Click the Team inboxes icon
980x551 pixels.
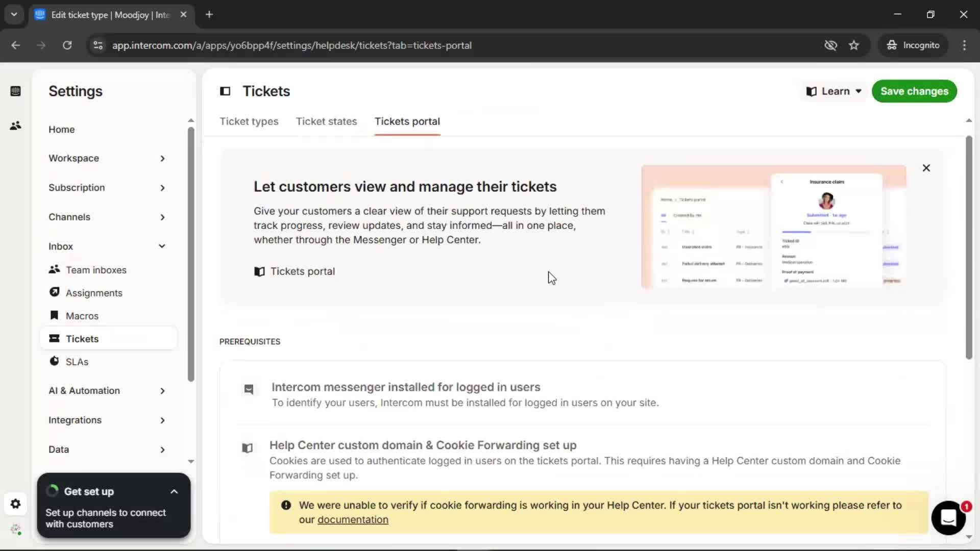pyautogui.click(x=54, y=269)
